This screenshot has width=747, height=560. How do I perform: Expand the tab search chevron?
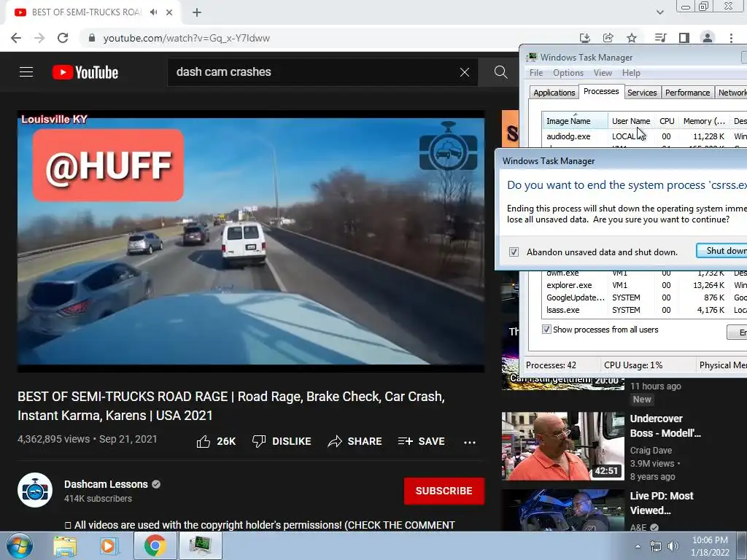[x=659, y=12]
